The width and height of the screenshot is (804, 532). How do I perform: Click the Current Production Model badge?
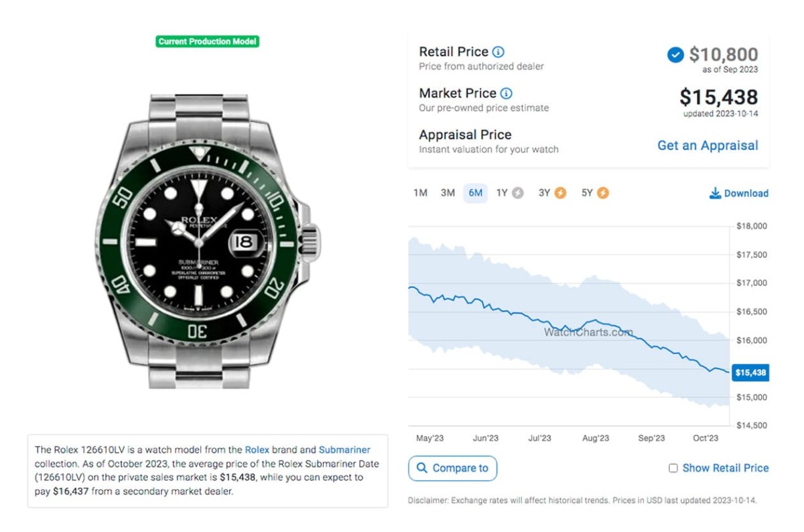[207, 42]
